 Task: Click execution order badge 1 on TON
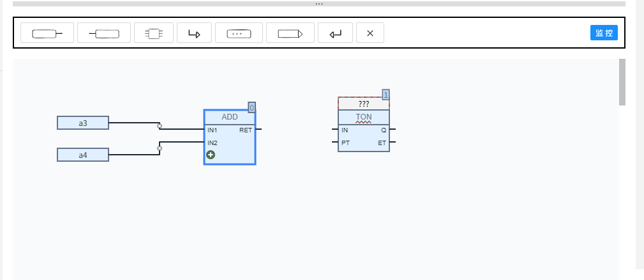[x=386, y=95]
